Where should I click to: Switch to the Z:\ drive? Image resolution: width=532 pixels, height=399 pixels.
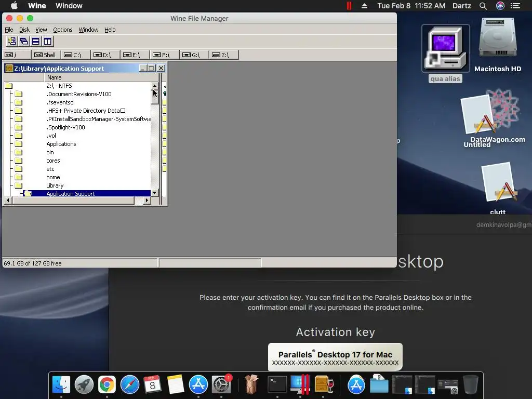(224, 55)
